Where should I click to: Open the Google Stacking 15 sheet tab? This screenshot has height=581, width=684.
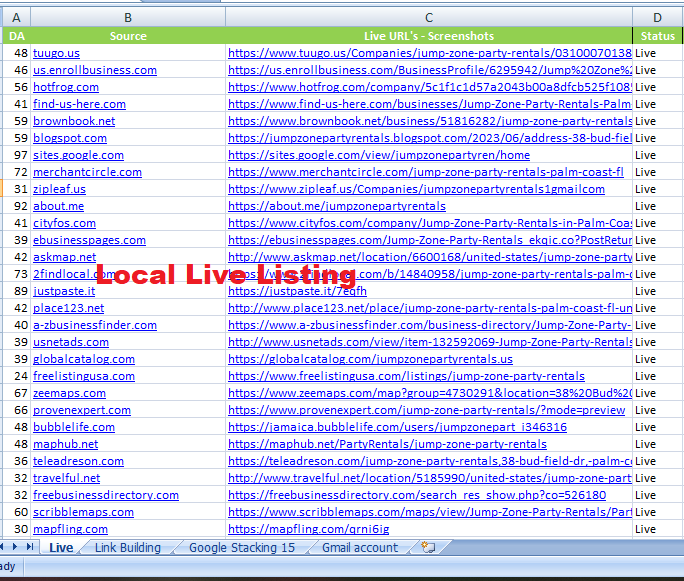point(241,547)
